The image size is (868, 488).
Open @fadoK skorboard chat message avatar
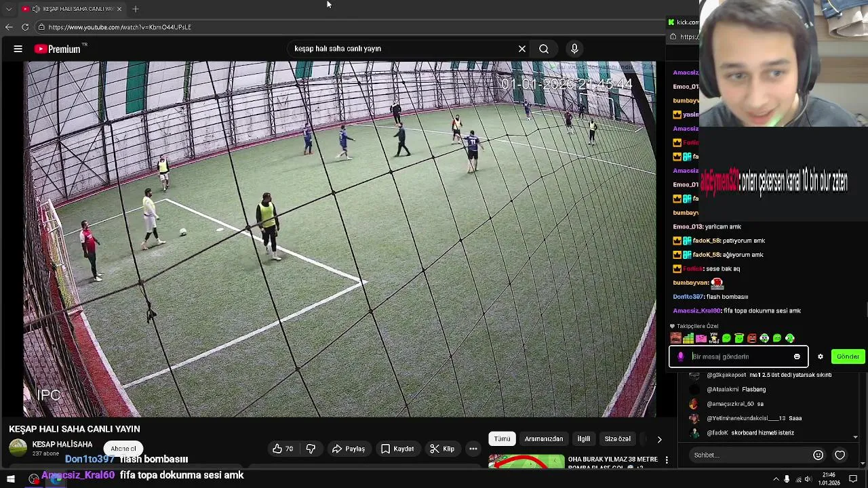[x=694, y=432]
